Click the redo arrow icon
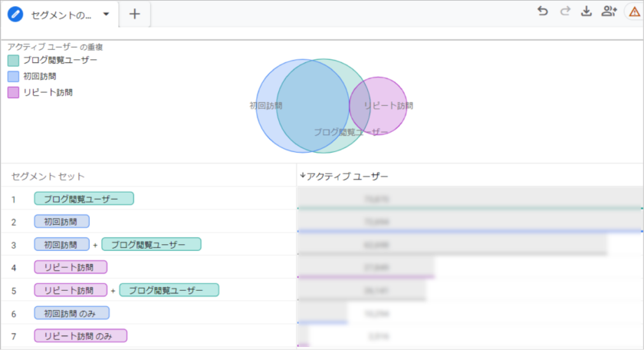The height and width of the screenshot is (350, 644). [x=565, y=11]
